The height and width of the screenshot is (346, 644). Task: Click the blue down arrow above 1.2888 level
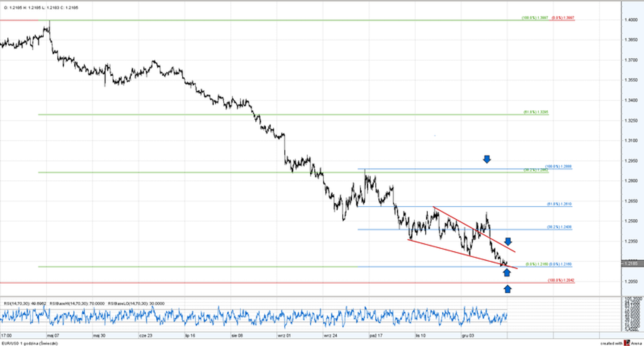(x=487, y=159)
